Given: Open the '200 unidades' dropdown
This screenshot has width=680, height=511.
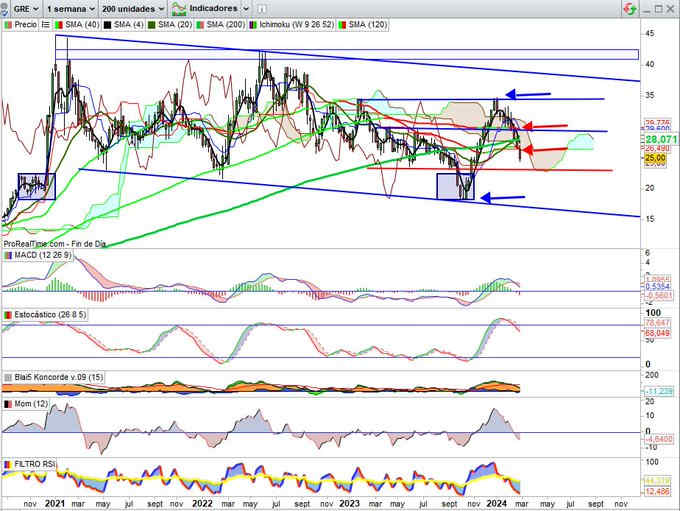Looking at the screenshot, I should pos(131,8).
